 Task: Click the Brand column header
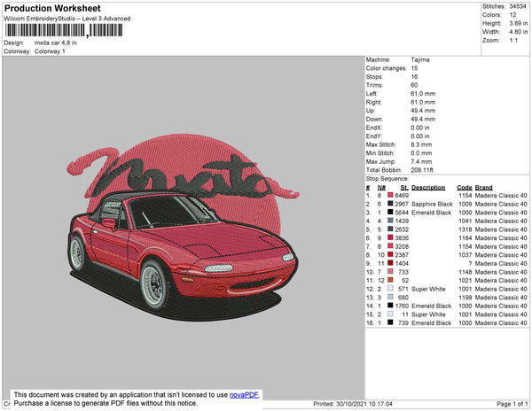click(483, 188)
